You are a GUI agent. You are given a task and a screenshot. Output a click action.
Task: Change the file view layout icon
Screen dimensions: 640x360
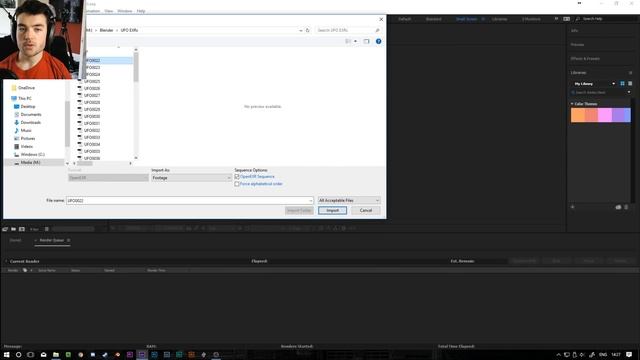(x=348, y=41)
